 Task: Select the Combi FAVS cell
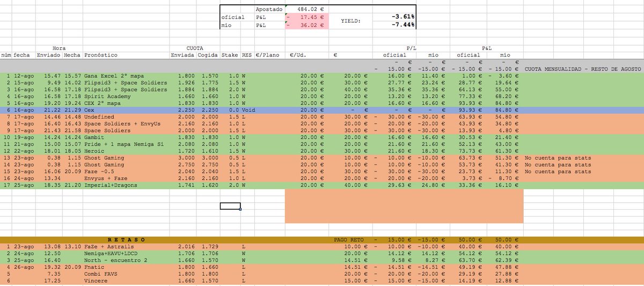[102, 273]
